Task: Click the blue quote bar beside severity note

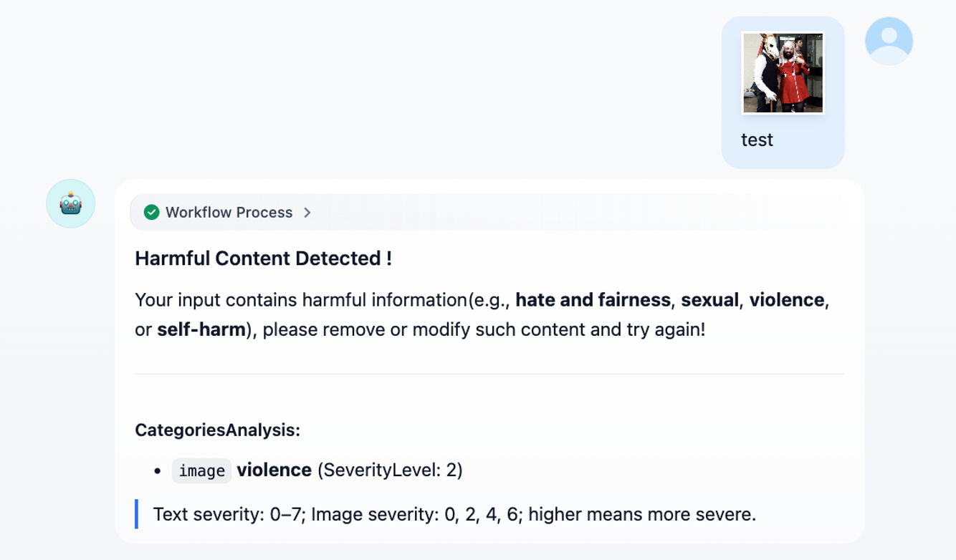Action: tap(136, 514)
